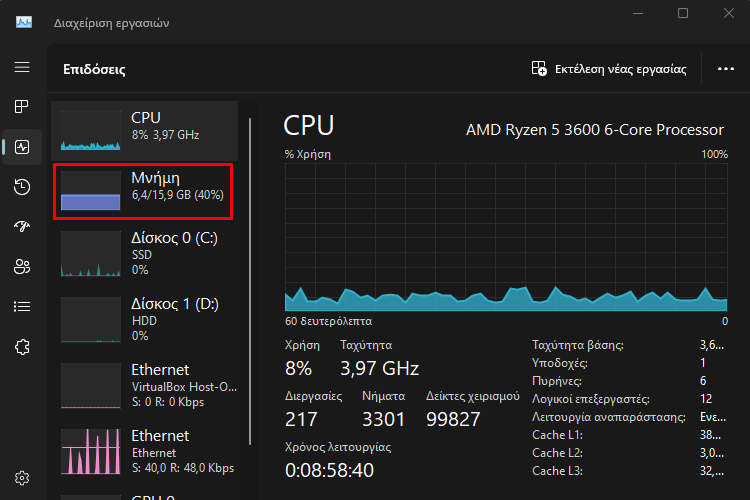The image size is (750, 500).
Task: Click the Επιδόσεις page heading
Action: 94,69
